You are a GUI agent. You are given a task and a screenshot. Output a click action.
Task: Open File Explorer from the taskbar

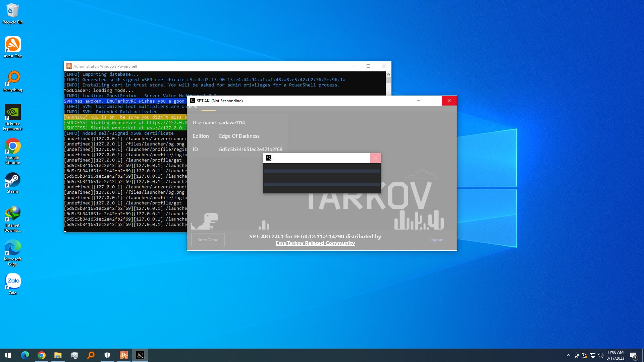pos(58,355)
